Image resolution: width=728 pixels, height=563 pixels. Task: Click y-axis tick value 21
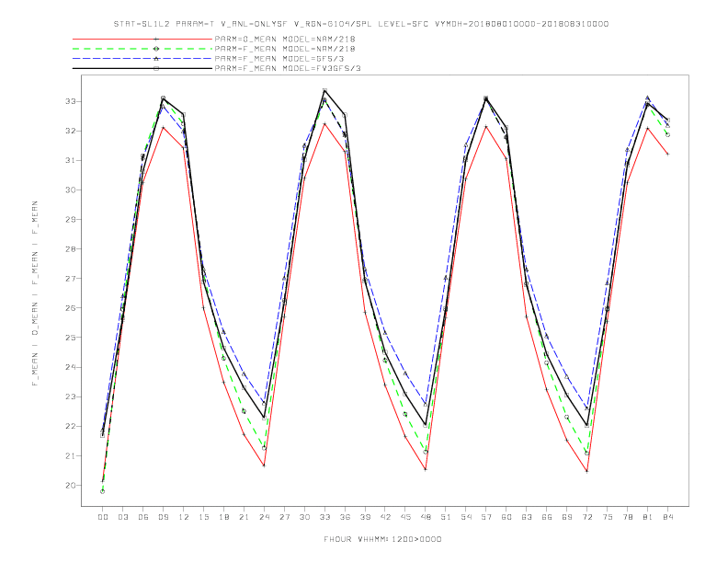(x=71, y=455)
